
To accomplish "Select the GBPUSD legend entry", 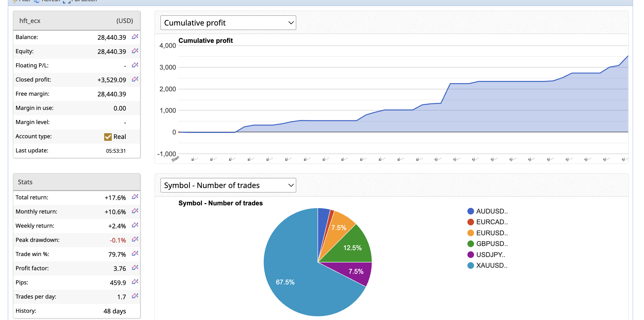I will click(492, 244).
